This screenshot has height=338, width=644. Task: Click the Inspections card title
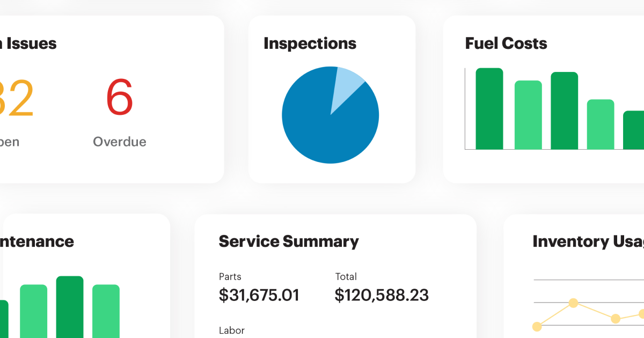point(310,43)
